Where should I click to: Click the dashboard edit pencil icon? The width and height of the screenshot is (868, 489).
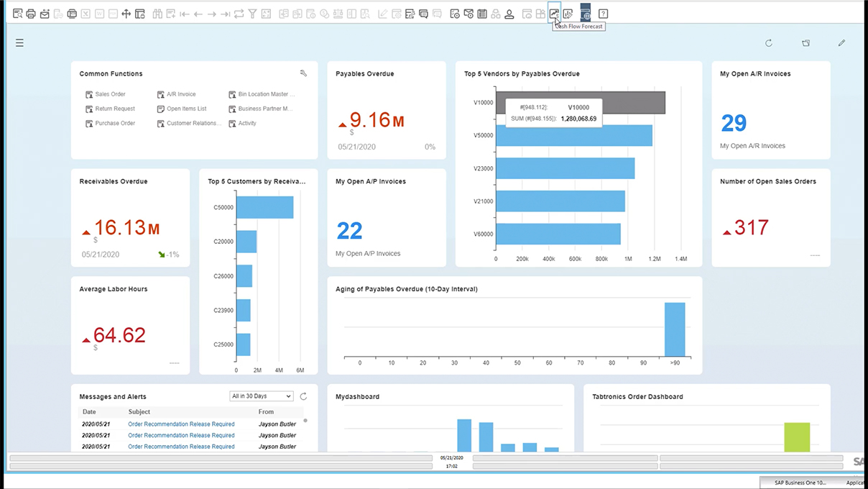pos(841,43)
